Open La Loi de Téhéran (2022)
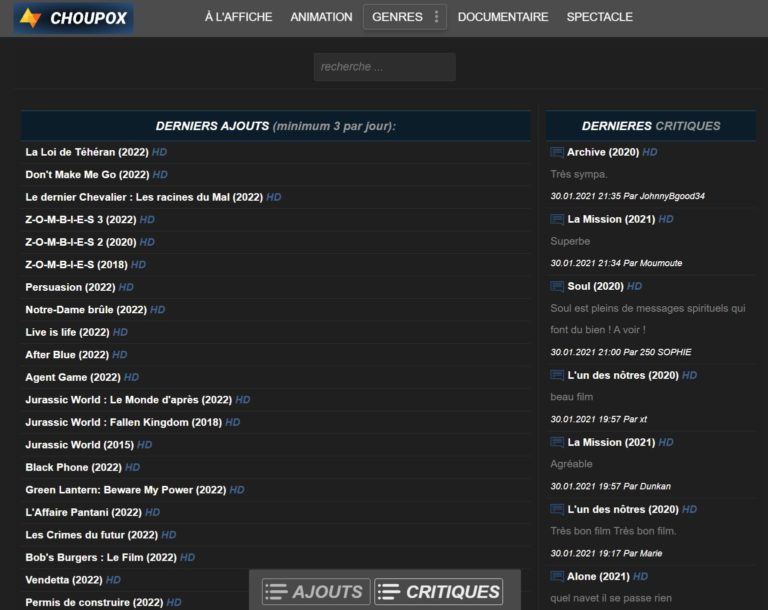This screenshot has height=610, width=768. point(87,152)
